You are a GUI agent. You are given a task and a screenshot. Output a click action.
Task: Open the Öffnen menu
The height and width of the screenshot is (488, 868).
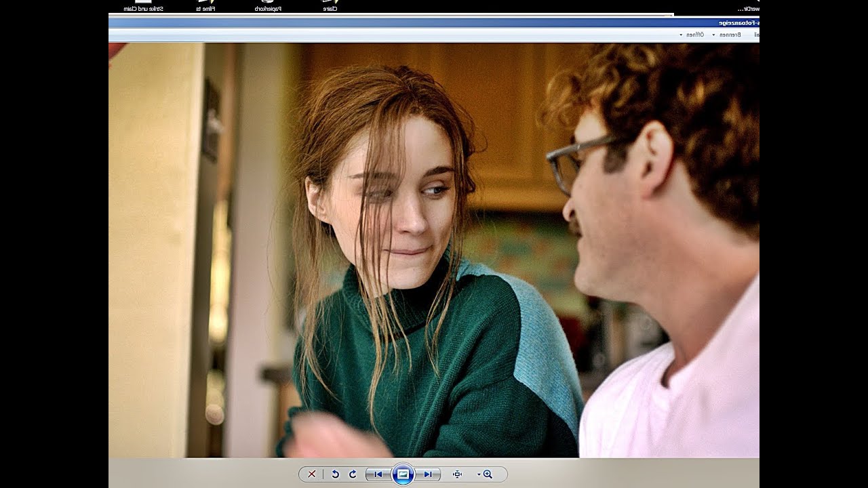click(x=695, y=35)
